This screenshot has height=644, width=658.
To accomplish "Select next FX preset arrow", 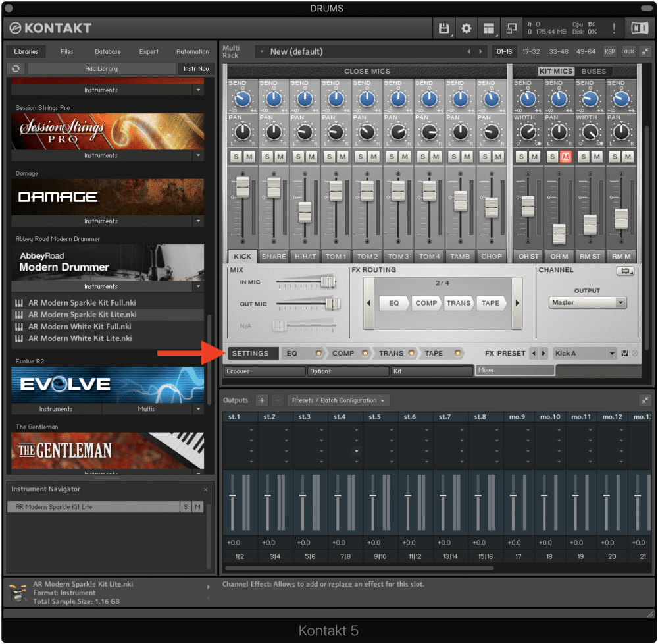I will [544, 354].
